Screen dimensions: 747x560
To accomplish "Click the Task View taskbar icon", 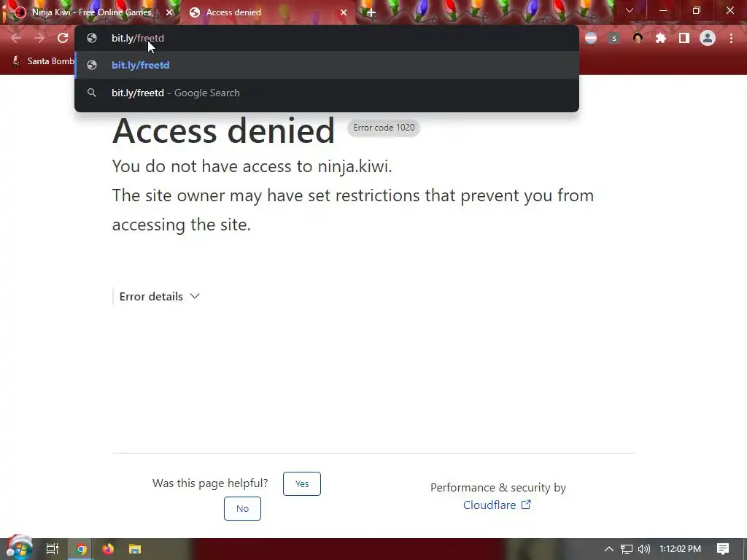I will point(53,549).
